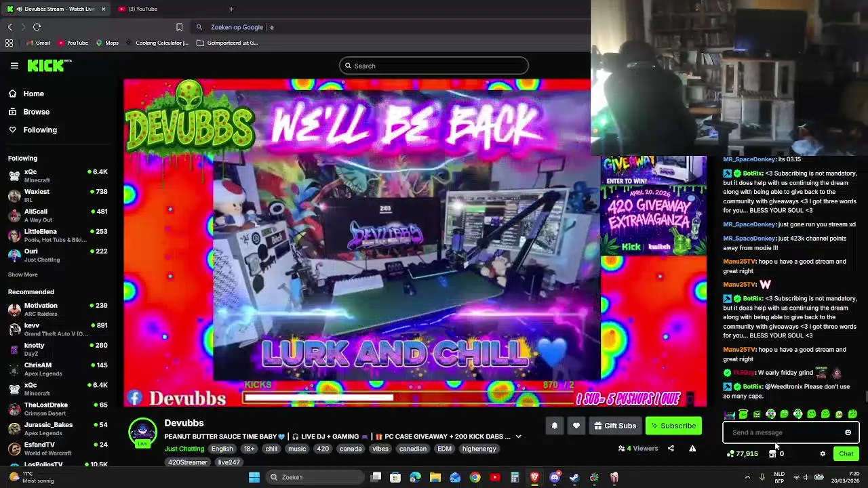Open Browse in Kick sidebar

click(28, 112)
